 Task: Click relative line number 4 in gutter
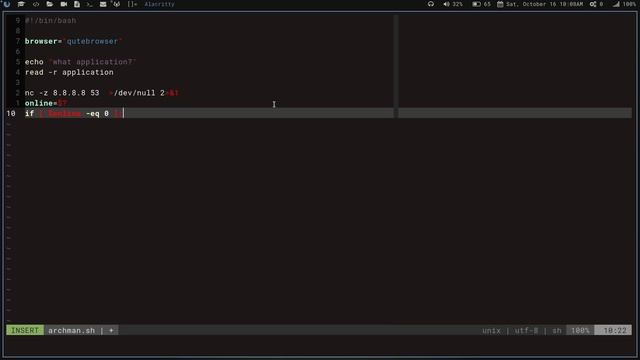(18, 72)
